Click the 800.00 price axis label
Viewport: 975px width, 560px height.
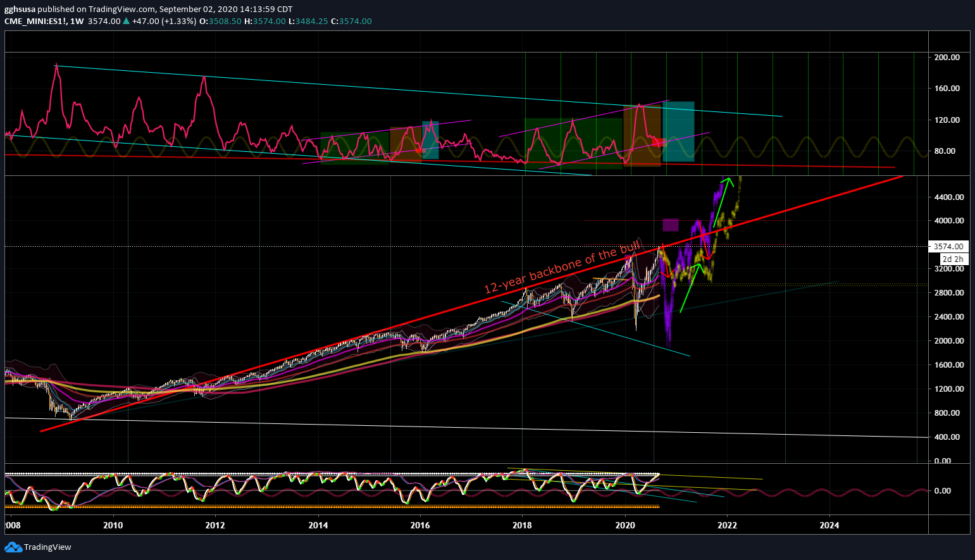click(947, 413)
